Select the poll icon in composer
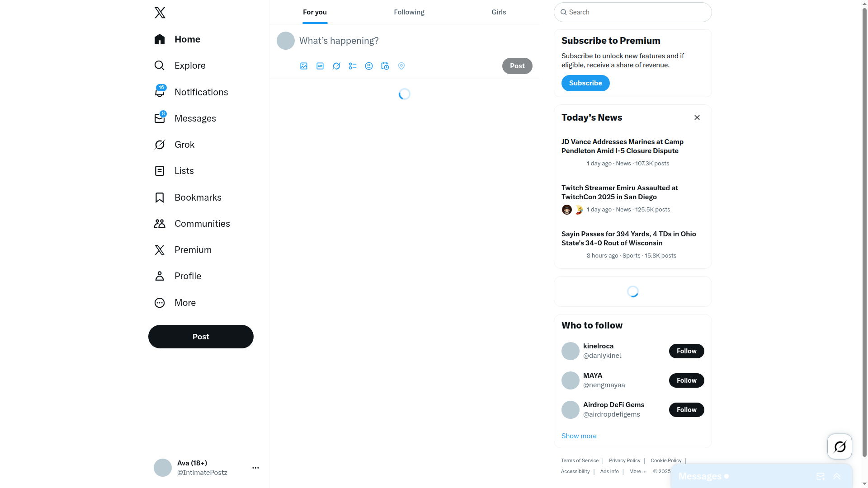Screen dimensions: 868x488 pos(353,66)
